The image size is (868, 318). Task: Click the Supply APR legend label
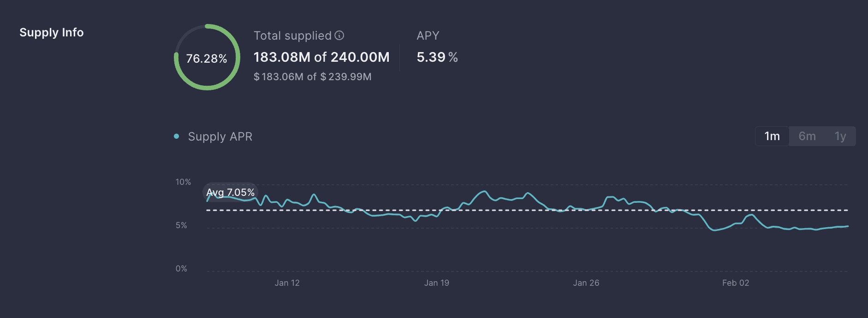click(x=220, y=137)
